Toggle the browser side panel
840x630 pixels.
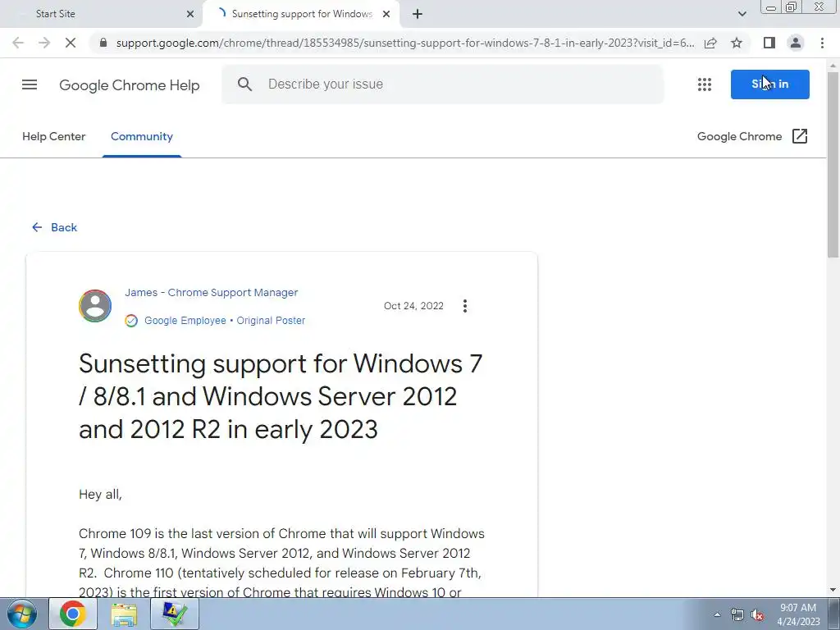click(x=769, y=43)
